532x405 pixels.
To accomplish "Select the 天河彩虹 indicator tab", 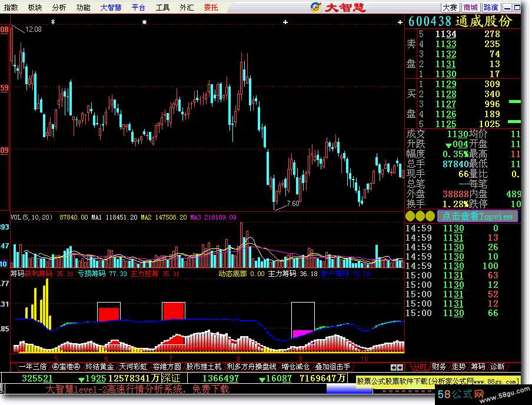I will [133, 367].
